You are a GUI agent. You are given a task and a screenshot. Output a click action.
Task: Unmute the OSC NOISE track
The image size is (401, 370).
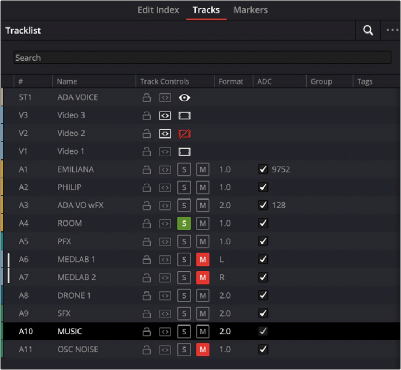(x=203, y=350)
